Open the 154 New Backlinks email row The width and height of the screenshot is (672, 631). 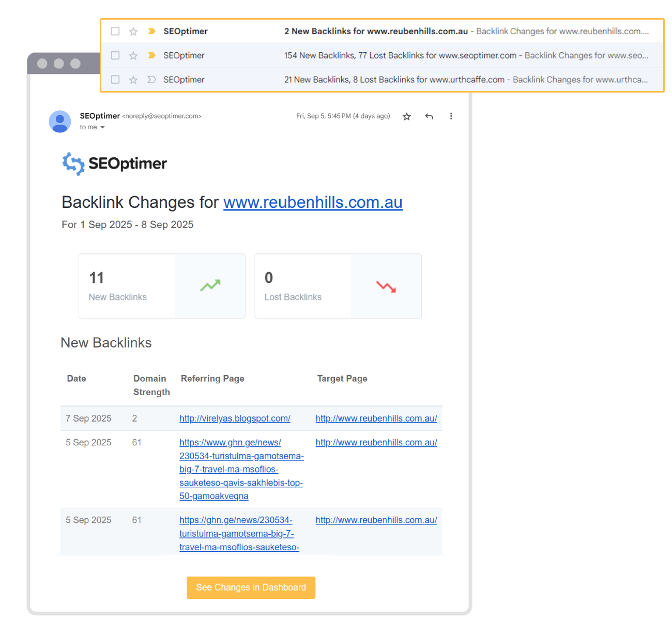tap(382, 55)
